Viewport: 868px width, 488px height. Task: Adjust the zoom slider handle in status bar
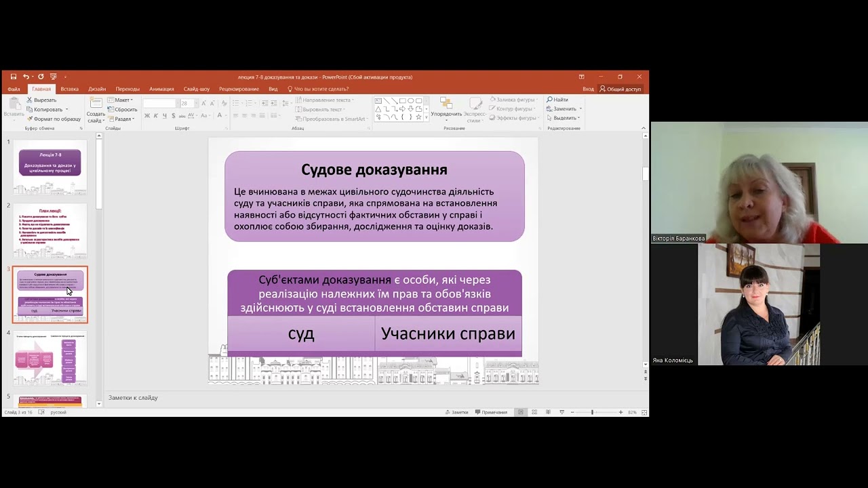click(x=592, y=412)
